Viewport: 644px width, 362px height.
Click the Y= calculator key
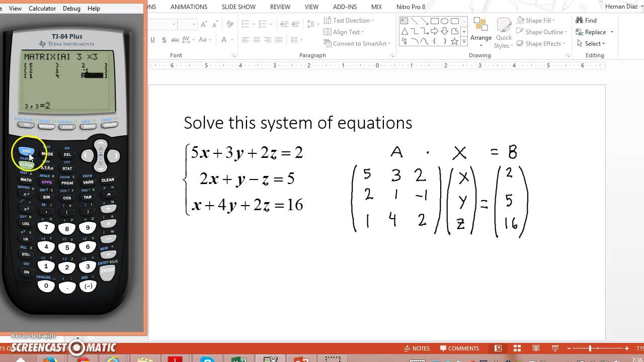(26, 125)
